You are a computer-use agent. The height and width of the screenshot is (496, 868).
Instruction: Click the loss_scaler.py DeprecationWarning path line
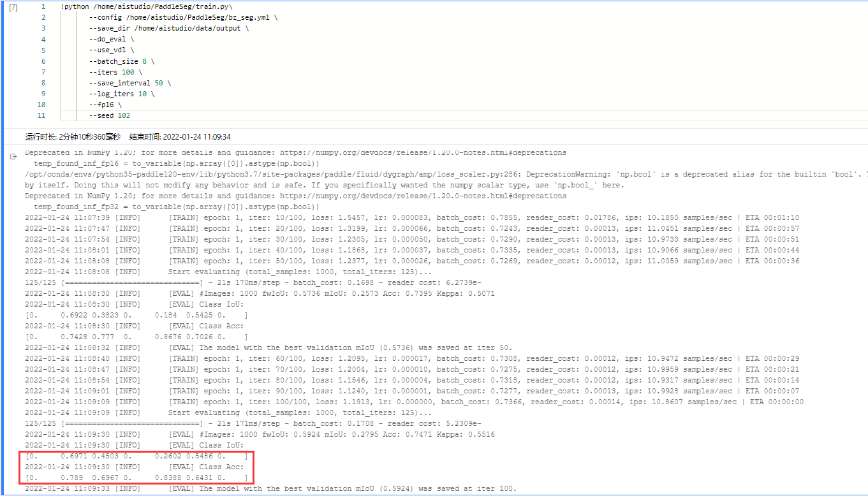click(446, 174)
